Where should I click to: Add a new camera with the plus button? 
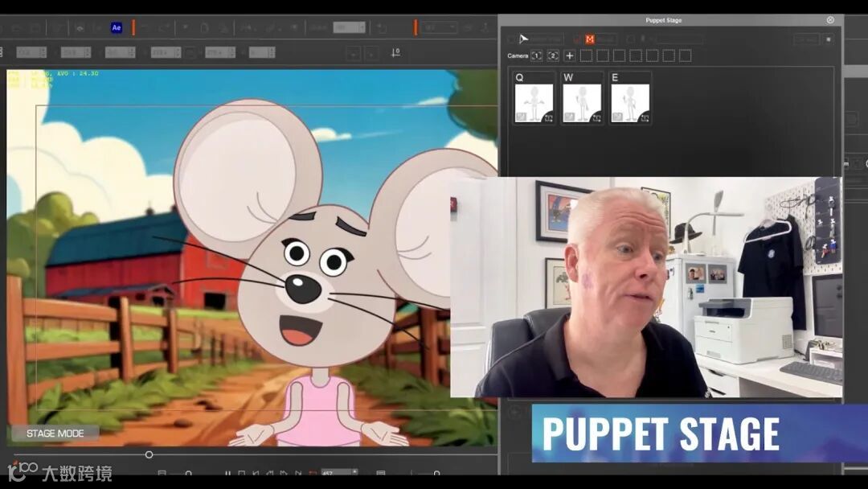click(570, 56)
